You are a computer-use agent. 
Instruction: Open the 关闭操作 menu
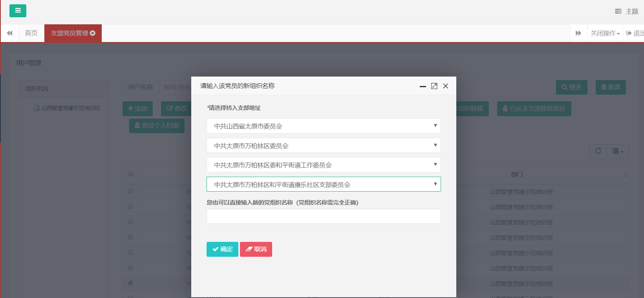[605, 33]
